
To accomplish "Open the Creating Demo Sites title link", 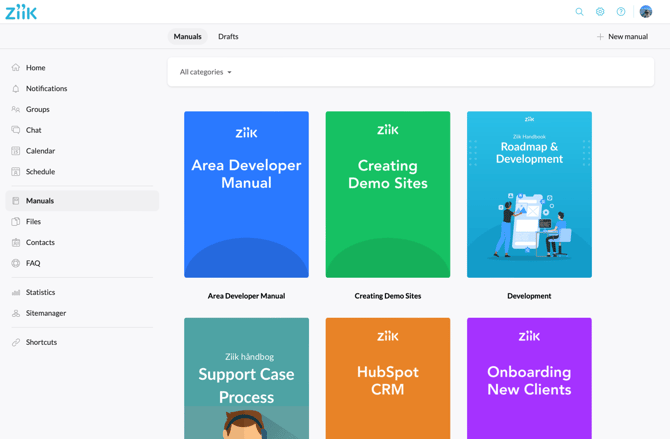I will pyautogui.click(x=388, y=296).
